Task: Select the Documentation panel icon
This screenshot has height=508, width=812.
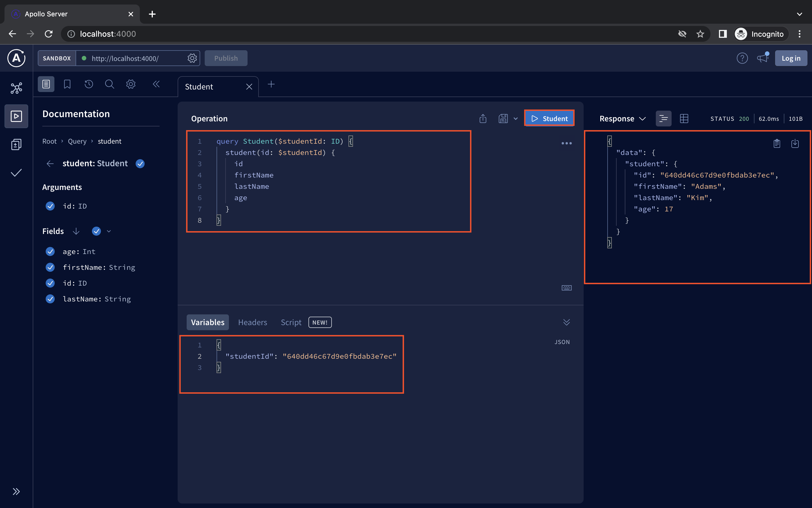Action: pyautogui.click(x=46, y=84)
